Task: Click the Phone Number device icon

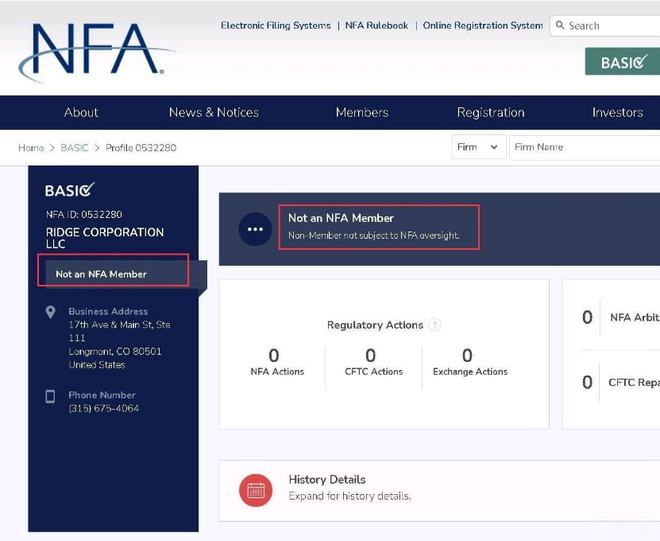Action: (50, 396)
